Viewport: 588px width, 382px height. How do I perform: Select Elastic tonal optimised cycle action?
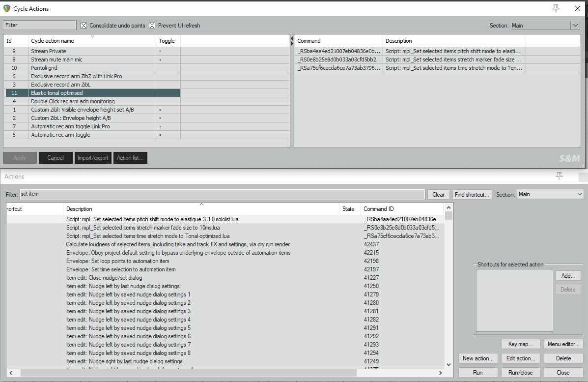tap(93, 93)
